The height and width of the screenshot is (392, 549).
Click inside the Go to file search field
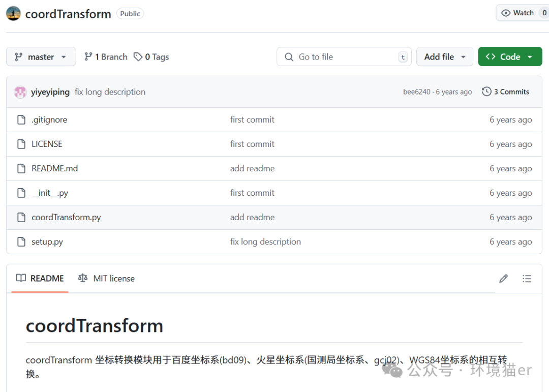(x=344, y=56)
